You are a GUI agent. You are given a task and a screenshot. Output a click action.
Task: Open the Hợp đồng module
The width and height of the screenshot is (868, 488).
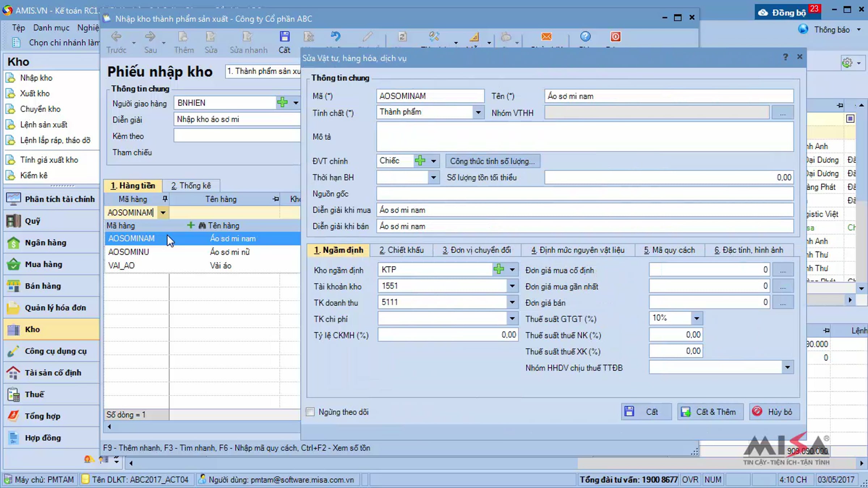coord(51,438)
